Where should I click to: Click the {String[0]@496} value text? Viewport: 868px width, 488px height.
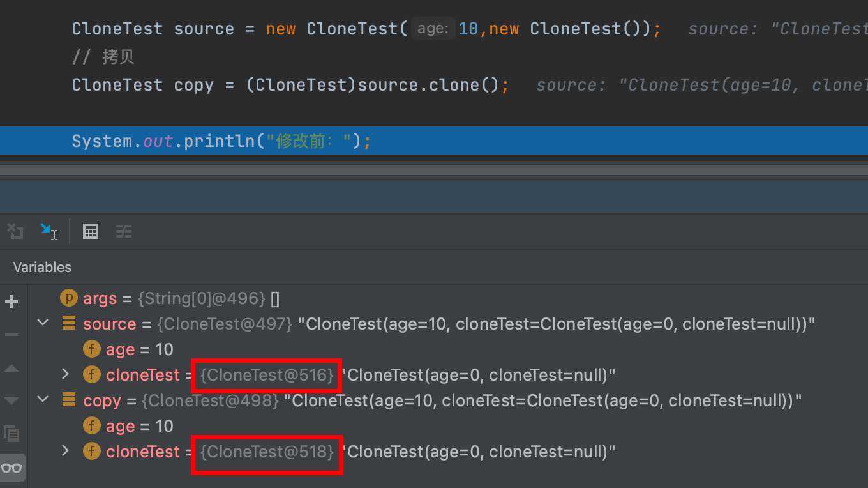coord(203,298)
